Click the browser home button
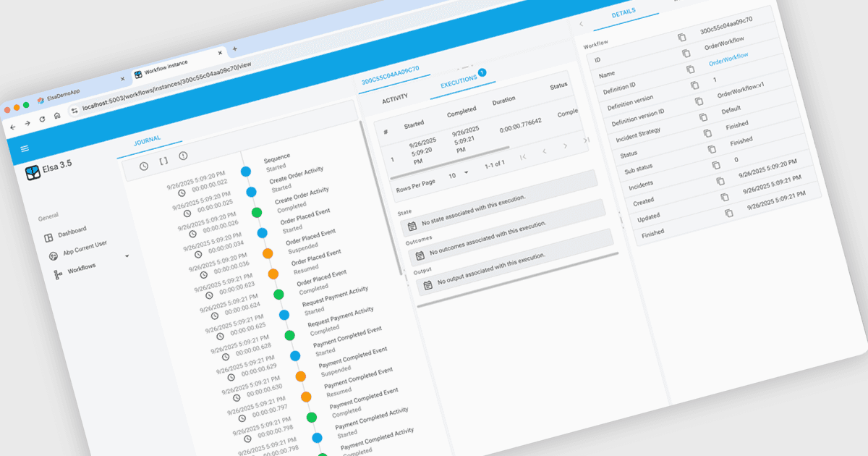The width and height of the screenshot is (868, 456). (57, 115)
